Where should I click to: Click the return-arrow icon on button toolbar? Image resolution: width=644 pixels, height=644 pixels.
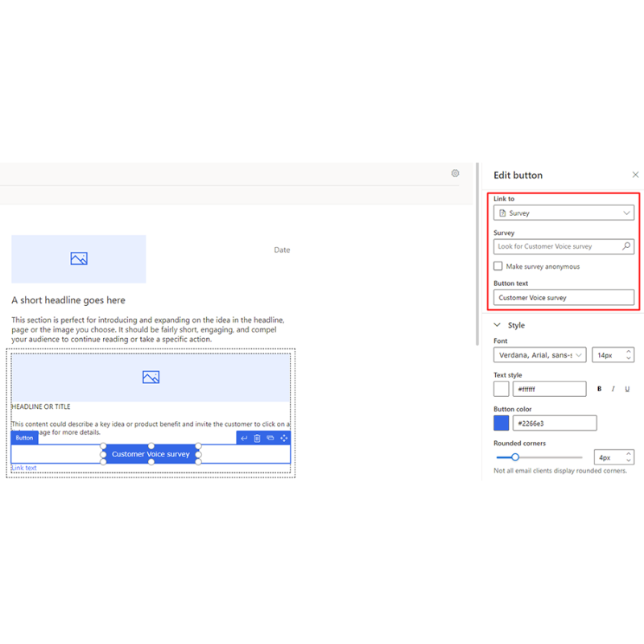coord(244,438)
